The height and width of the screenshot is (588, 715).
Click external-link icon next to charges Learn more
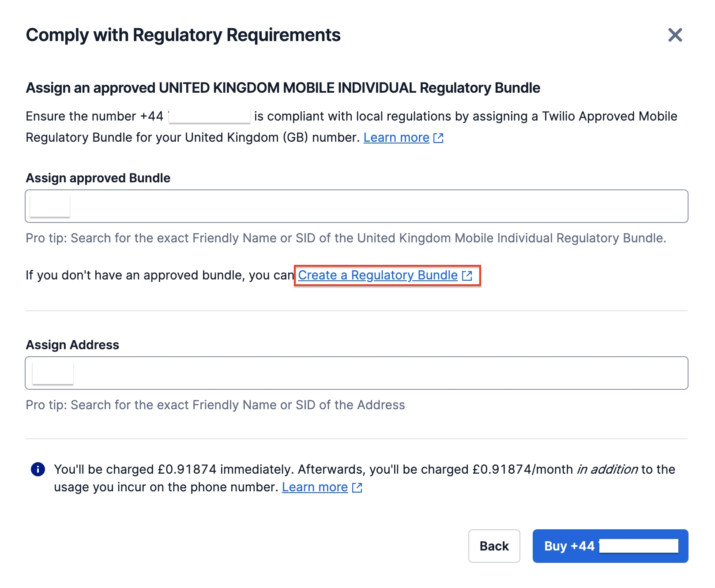tap(357, 488)
